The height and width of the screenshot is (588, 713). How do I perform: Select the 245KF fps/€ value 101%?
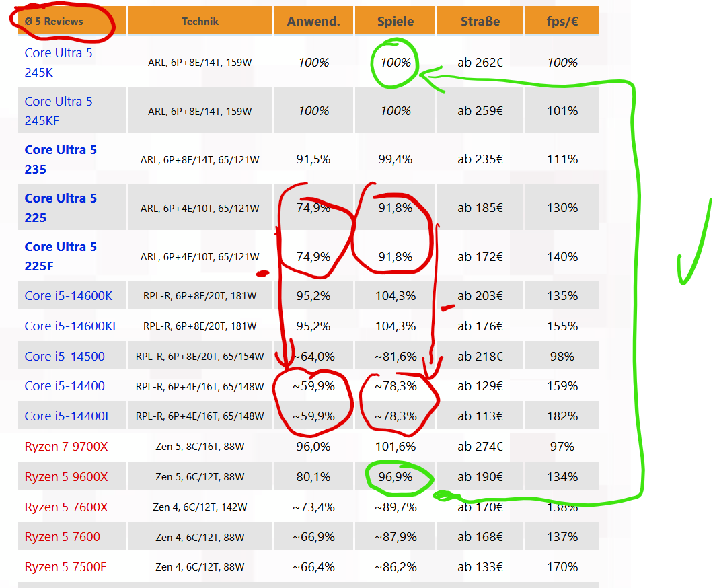click(x=562, y=111)
